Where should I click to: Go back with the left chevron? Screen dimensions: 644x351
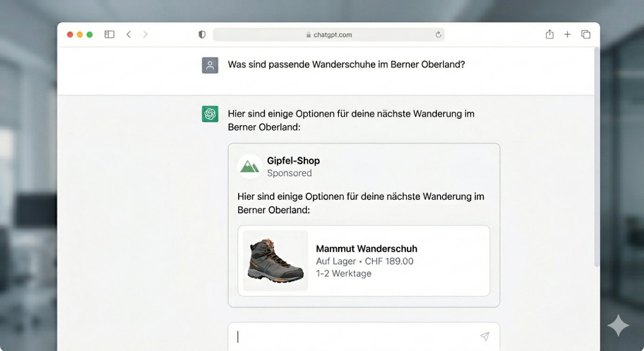point(129,34)
